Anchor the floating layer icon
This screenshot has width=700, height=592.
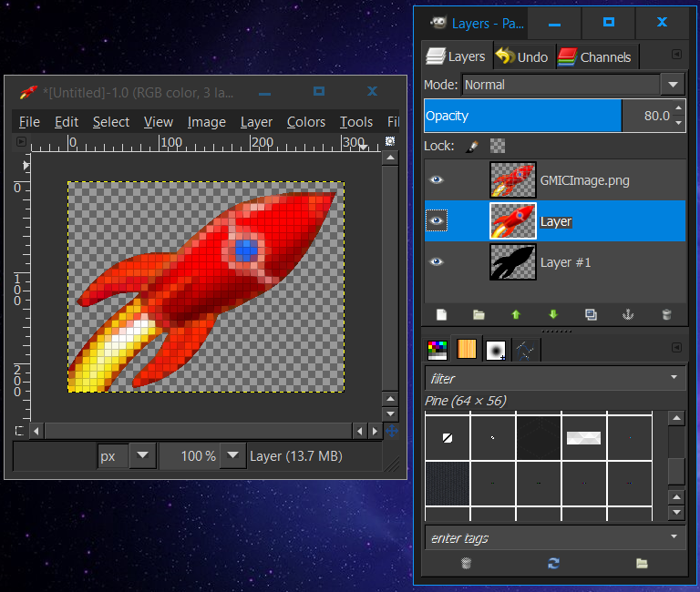628,315
